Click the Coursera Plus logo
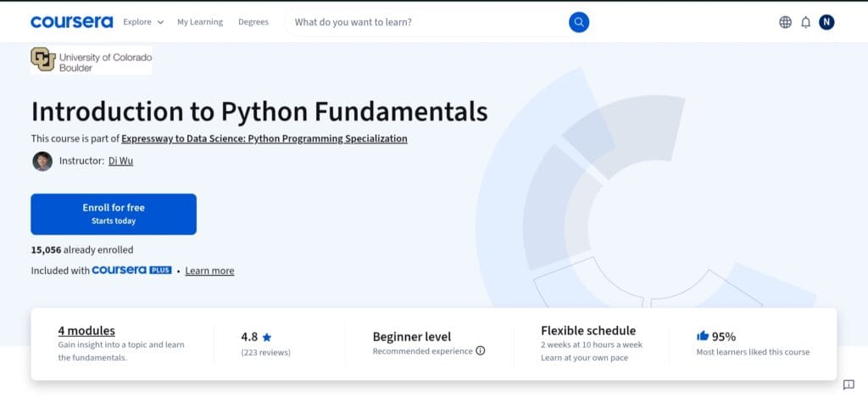Viewport: 868px width, 408px height. (131, 270)
